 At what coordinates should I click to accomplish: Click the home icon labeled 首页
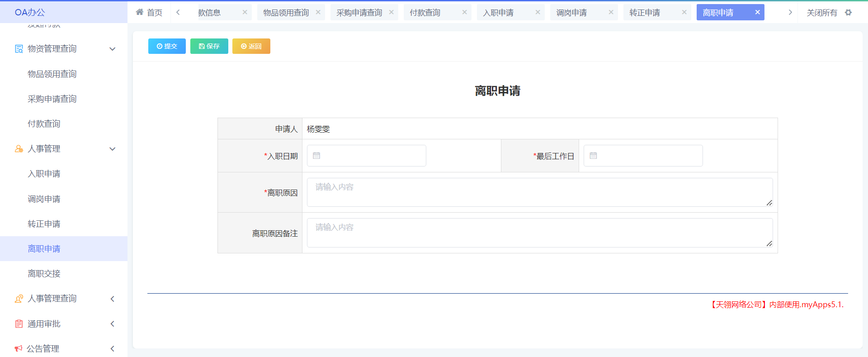pyautogui.click(x=149, y=13)
